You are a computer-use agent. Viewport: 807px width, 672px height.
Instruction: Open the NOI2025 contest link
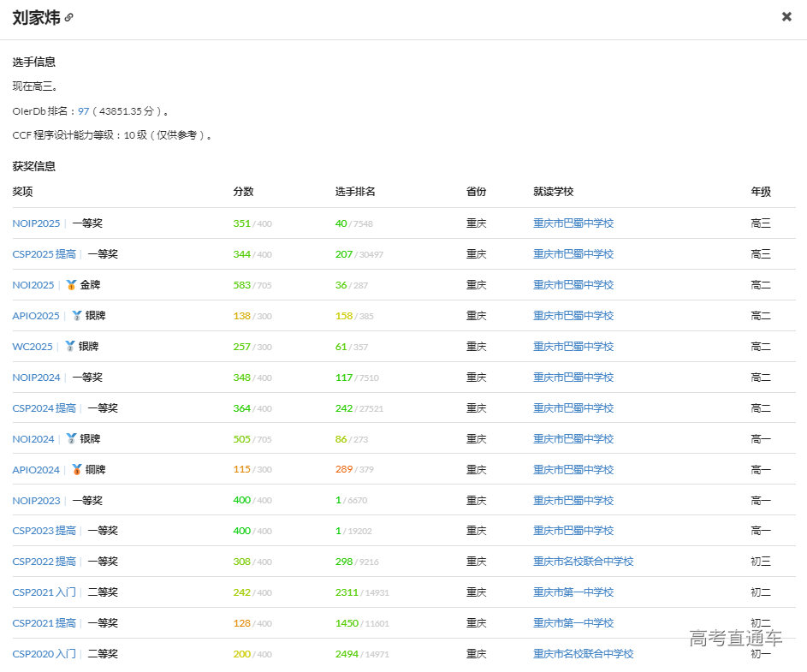(33, 284)
